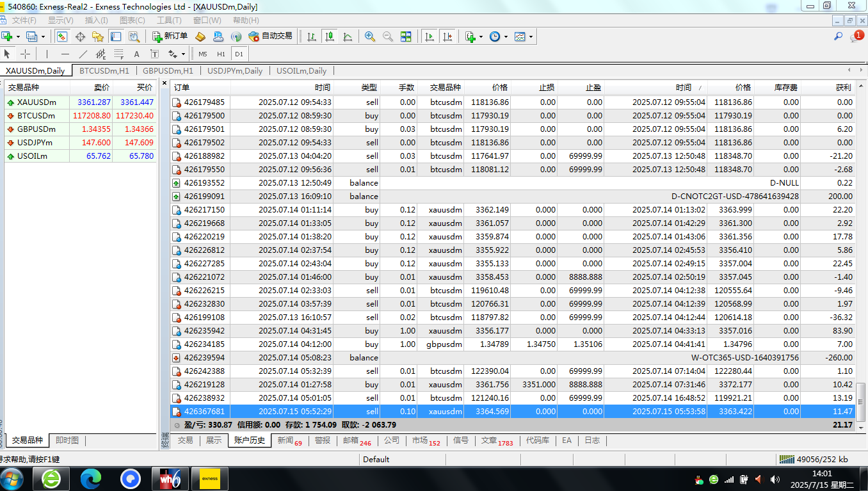Toggle chart shift from right edge
The image size is (868, 491).
[x=447, y=36]
